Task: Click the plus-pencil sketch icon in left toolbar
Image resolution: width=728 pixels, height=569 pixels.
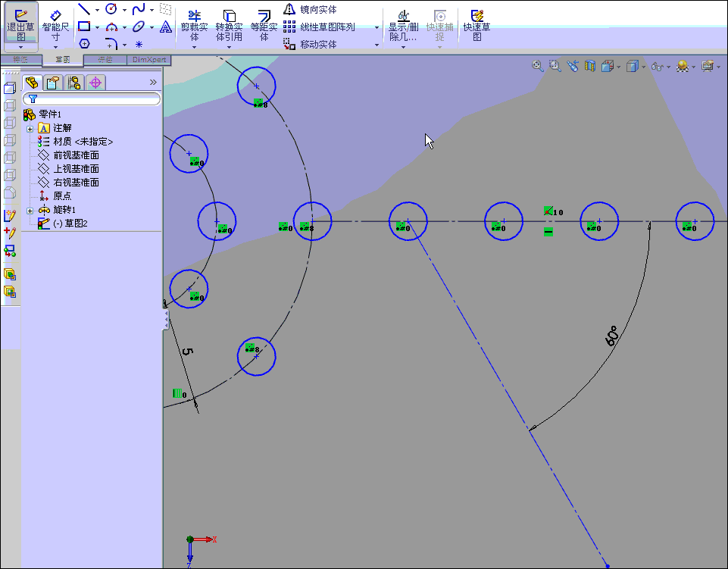Action: pyautogui.click(x=10, y=233)
